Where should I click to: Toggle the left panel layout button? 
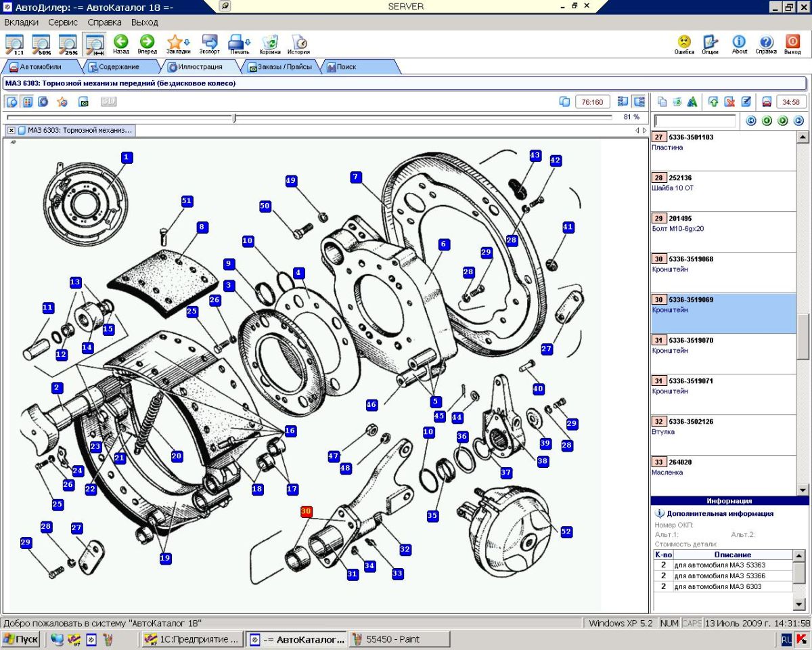pyautogui.click(x=623, y=102)
